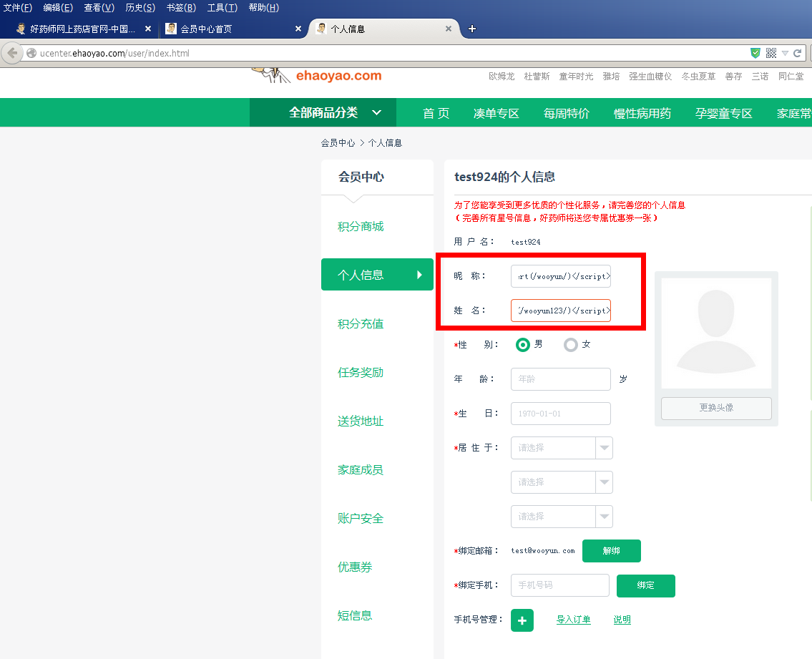This screenshot has height=659, width=812.
Task: Click the 手机号码 phone input field
Action: click(559, 585)
